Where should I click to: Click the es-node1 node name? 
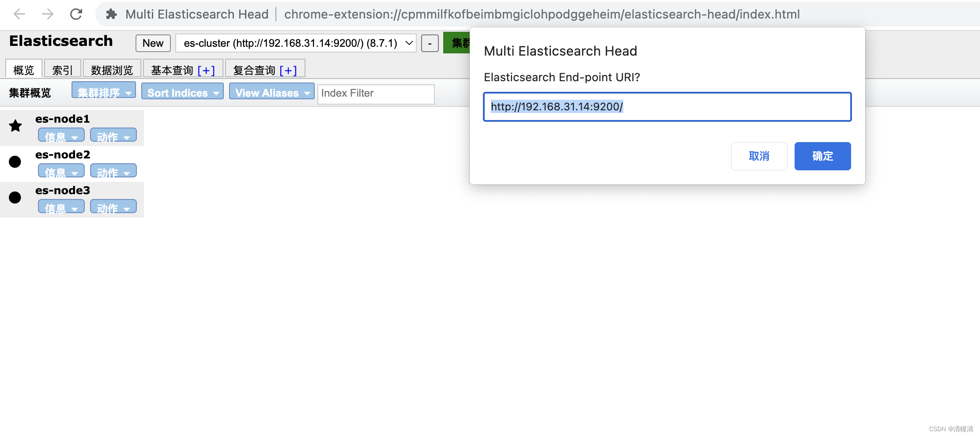click(63, 119)
